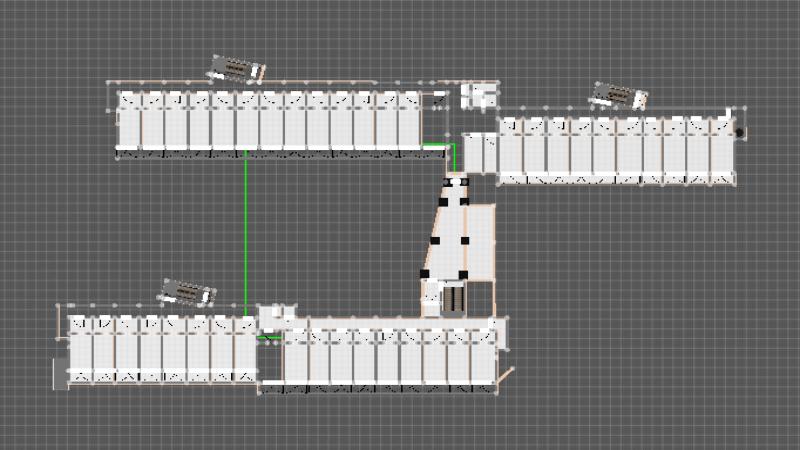Viewport: 800px width, 450px height.
Task: Select the first room of the top-left building
Action: point(129,120)
